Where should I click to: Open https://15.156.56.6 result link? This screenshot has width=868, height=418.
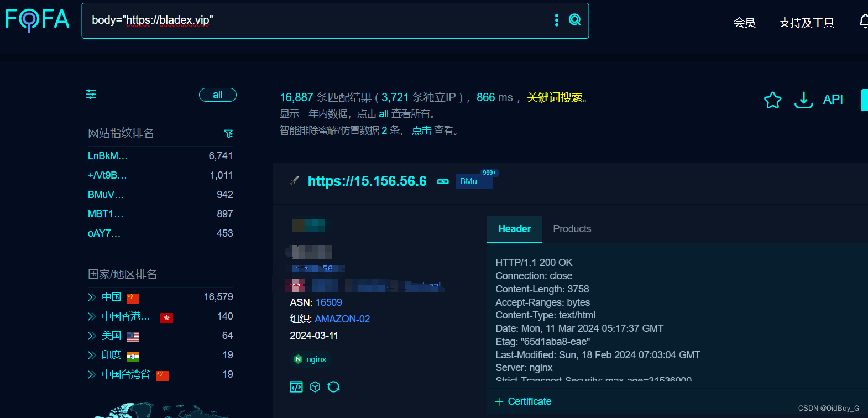[x=367, y=181]
